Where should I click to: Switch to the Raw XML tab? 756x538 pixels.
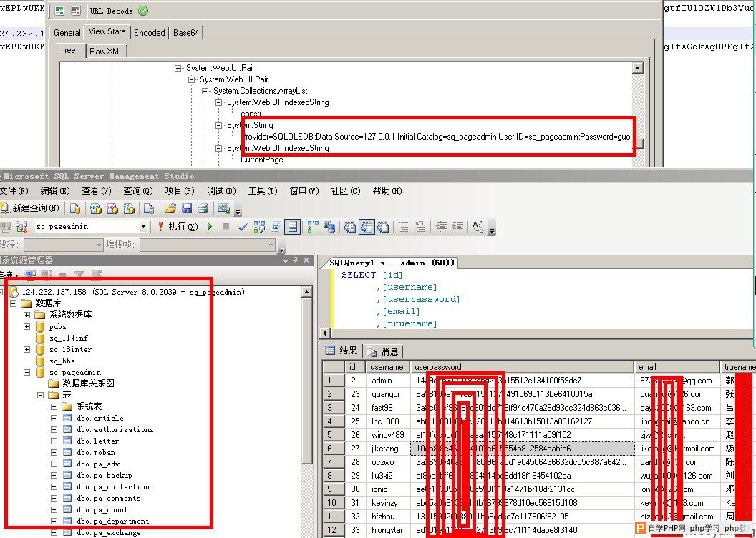[x=107, y=52]
